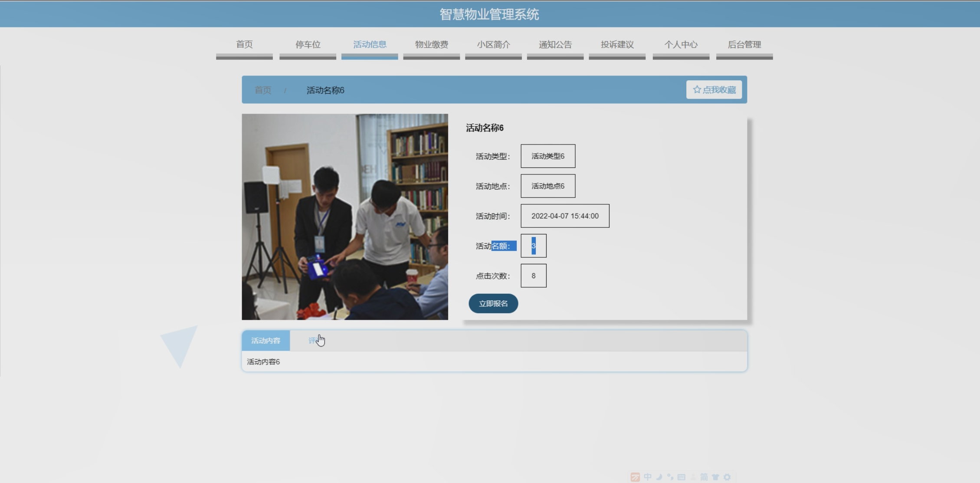Toggle the moon half-width icon
Image resolution: width=980 pixels, height=483 pixels.
click(x=659, y=477)
